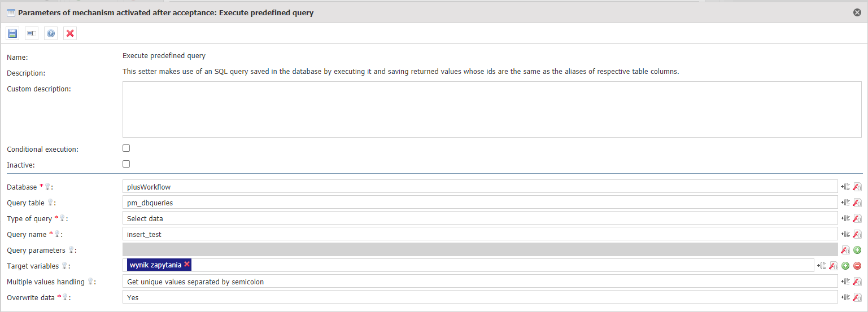Click the function icon in the Query parameters row
This screenshot has height=312, width=868.
click(845, 250)
